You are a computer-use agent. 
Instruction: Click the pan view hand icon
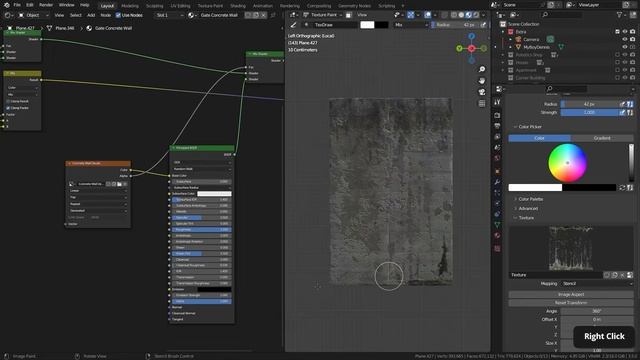(x=482, y=81)
